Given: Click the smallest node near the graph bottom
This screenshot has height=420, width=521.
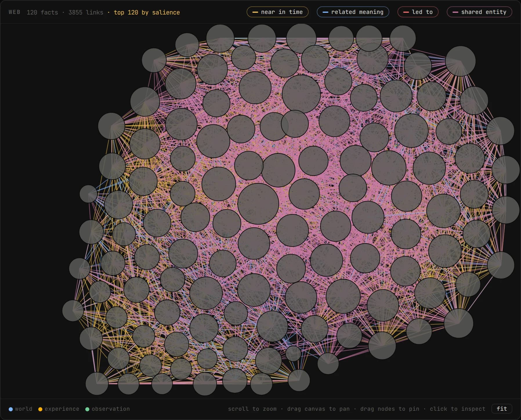Looking at the screenshot, I should coord(293,353).
